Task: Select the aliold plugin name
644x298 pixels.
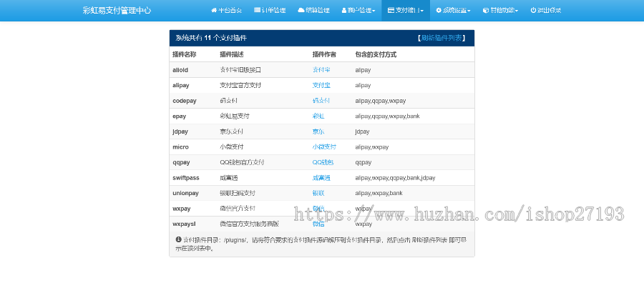Action: [x=180, y=70]
